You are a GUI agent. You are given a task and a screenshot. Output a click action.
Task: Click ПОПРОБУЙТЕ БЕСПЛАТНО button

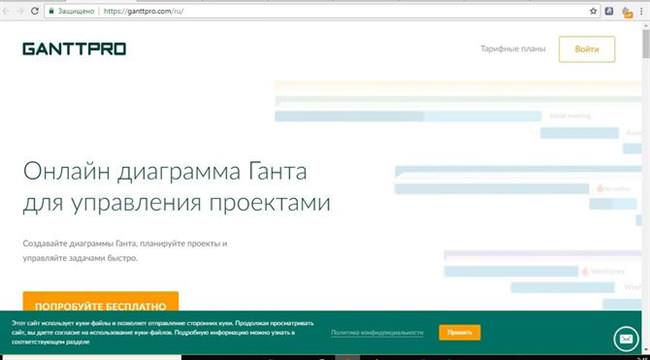[100, 302]
